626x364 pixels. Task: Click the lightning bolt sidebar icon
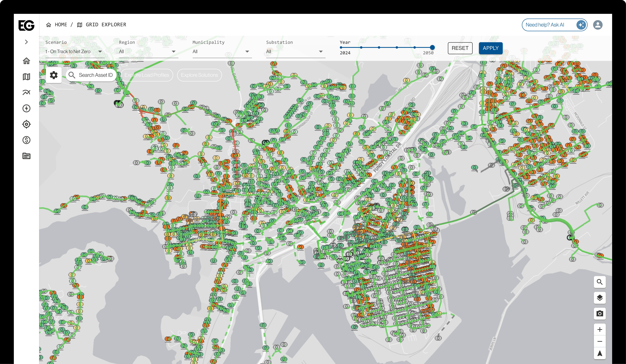[26, 108]
